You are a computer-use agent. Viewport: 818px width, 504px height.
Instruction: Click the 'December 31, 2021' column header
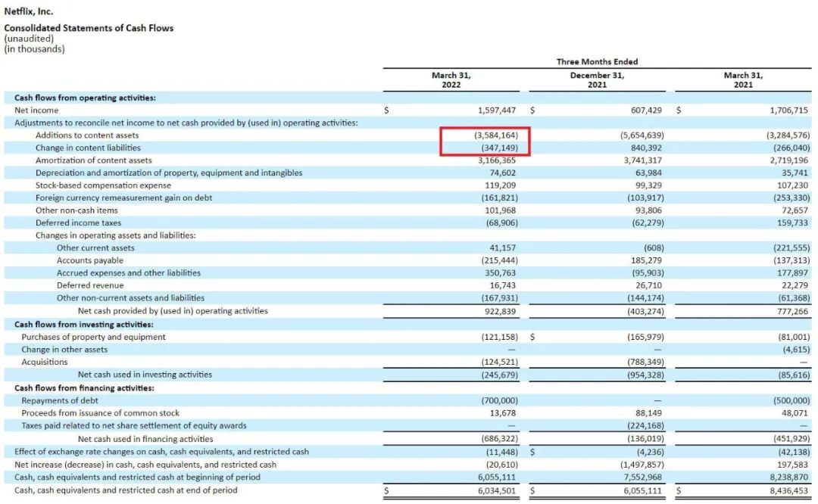(597, 79)
